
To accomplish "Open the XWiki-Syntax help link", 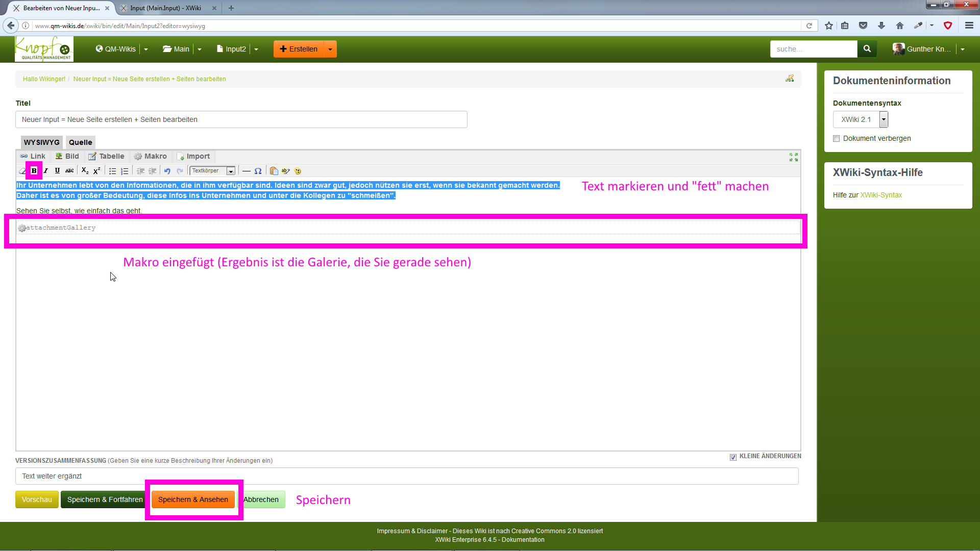I will pyautogui.click(x=881, y=195).
